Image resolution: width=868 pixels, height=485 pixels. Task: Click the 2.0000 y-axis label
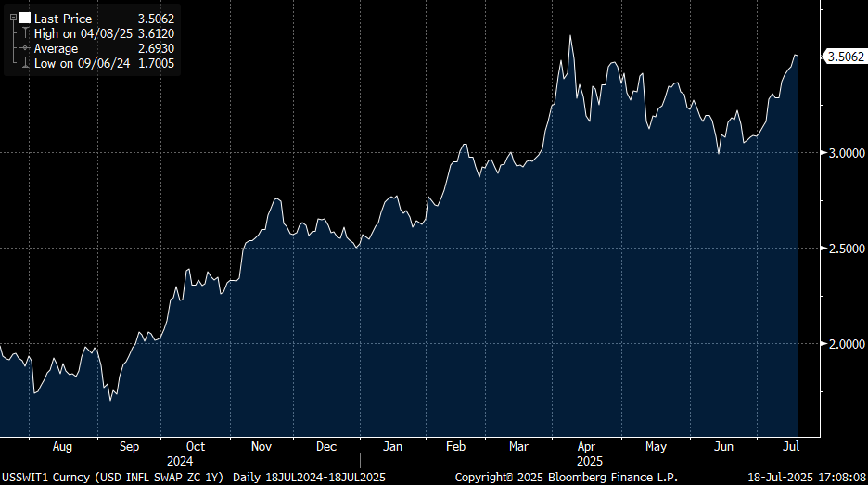[845, 344]
